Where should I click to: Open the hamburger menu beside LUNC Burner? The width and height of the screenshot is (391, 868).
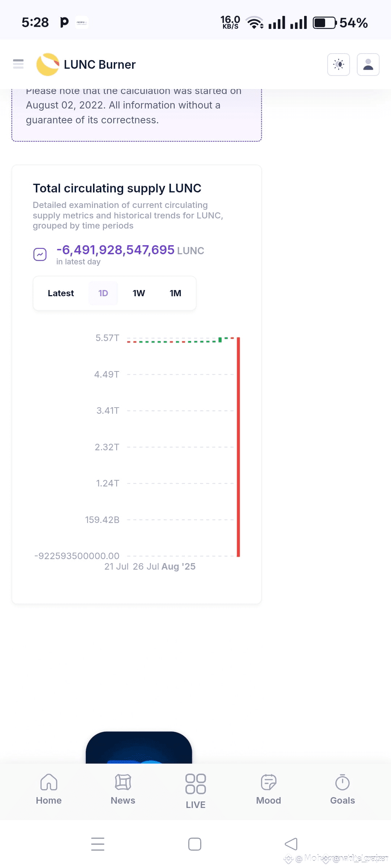point(18,64)
